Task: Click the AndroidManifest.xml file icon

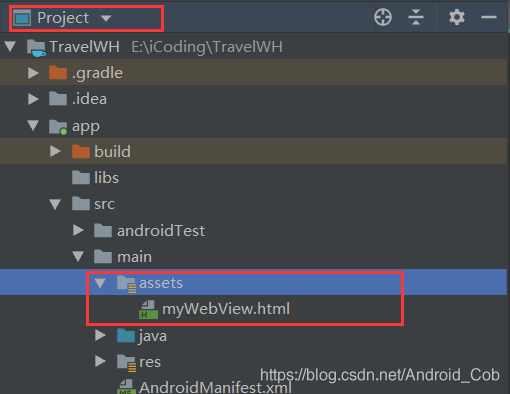Action: 127,387
